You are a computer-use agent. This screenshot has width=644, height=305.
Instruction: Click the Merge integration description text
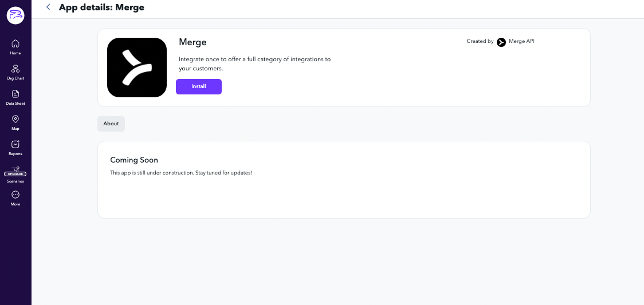(254, 64)
